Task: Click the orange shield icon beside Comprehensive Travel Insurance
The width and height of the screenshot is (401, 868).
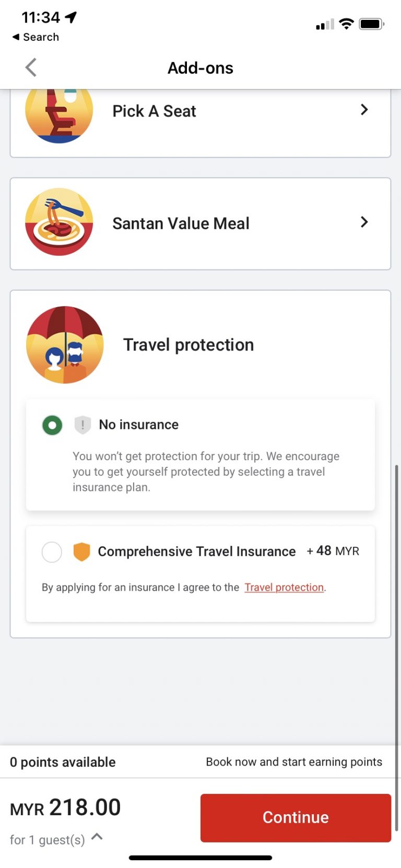Action: pyautogui.click(x=82, y=551)
